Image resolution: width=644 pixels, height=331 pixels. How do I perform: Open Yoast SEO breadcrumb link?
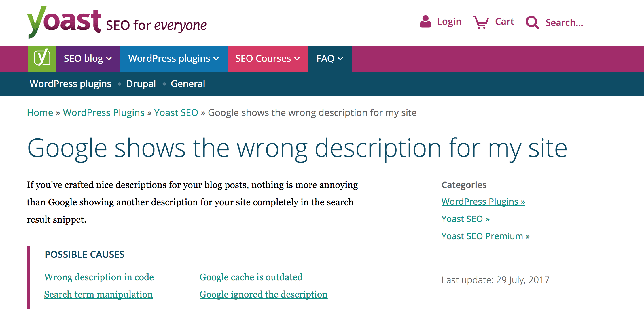[176, 112]
